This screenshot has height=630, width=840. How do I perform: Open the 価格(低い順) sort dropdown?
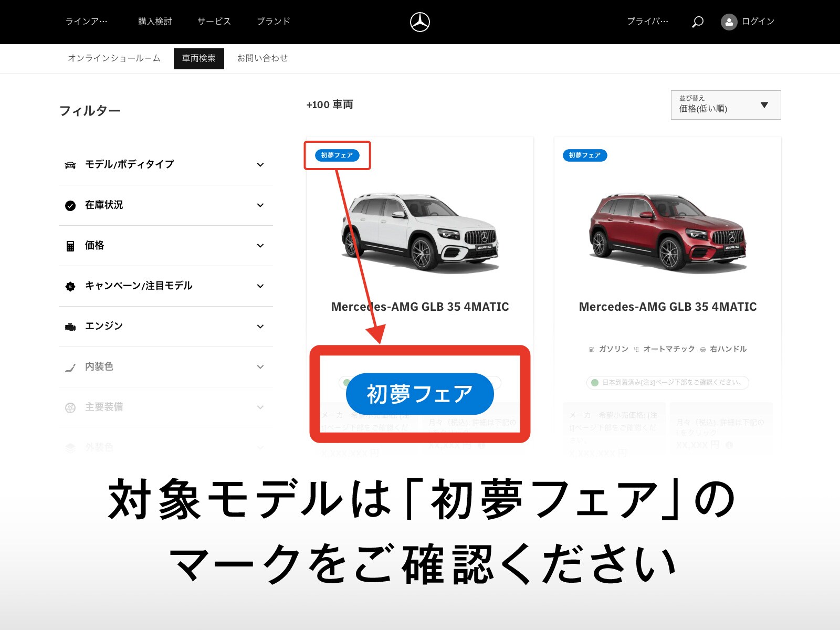tap(726, 104)
